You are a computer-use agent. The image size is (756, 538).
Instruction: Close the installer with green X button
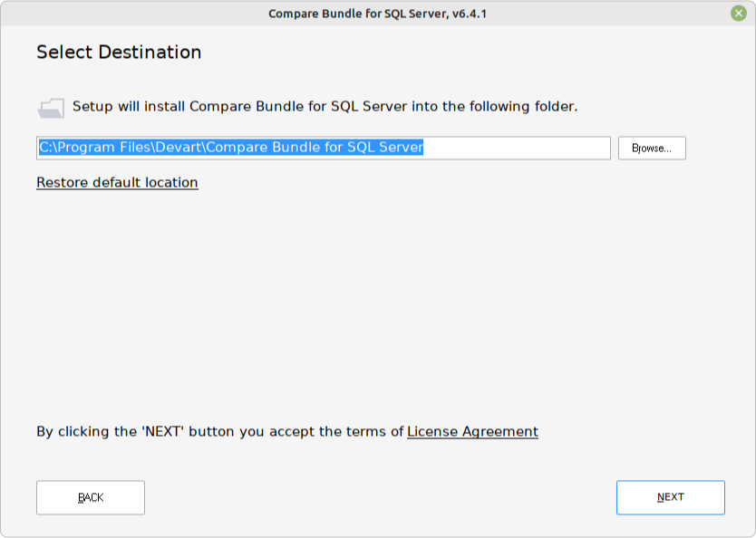738,13
